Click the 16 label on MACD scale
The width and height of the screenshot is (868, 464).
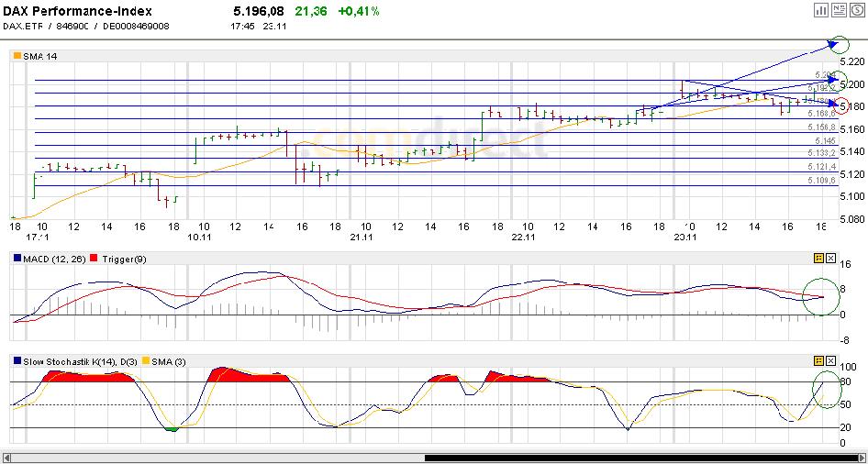tap(845, 264)
